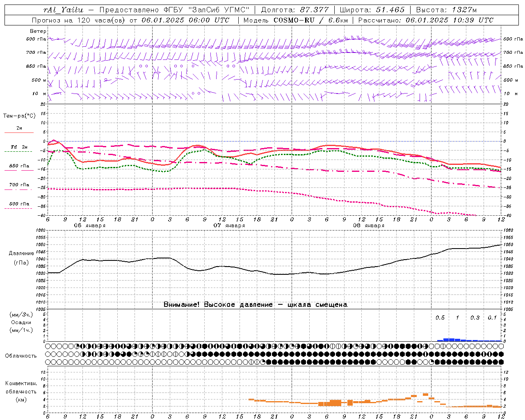Click the (гПа) unit under Давление

coord(21,262)
